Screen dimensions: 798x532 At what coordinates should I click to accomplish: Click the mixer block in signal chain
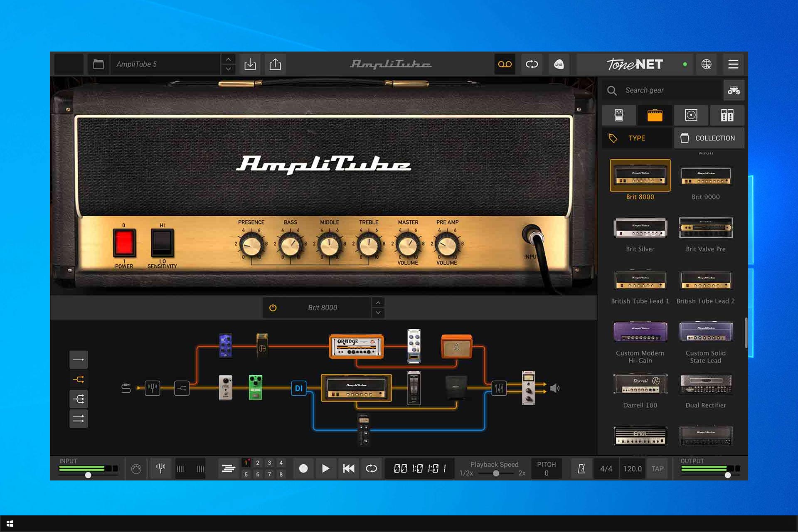tap(499, 388)
